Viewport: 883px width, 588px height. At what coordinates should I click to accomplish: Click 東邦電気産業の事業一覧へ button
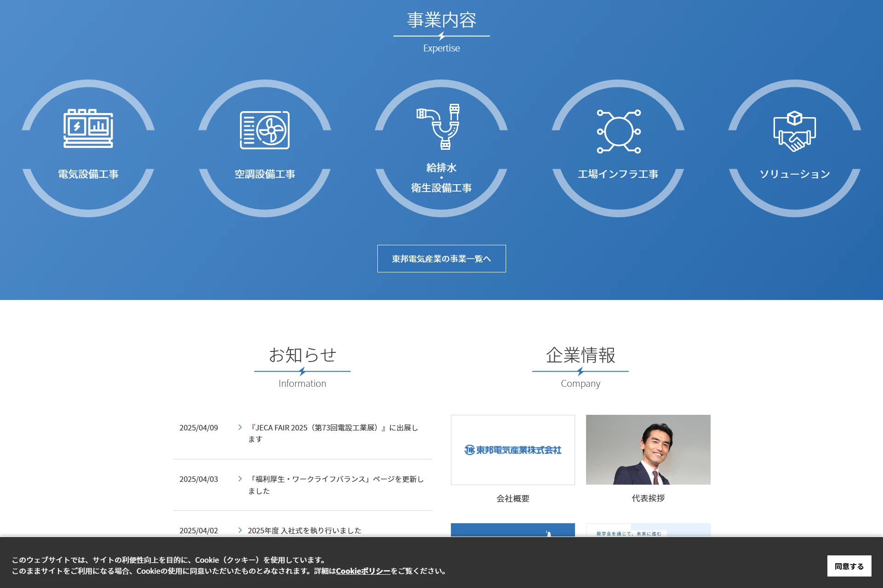[x=441, y=259]
